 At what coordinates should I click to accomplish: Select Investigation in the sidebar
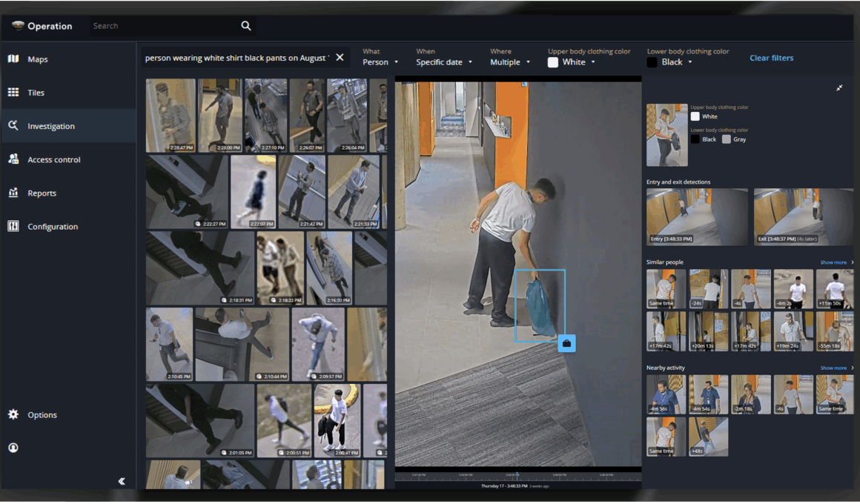click(68, 126)
